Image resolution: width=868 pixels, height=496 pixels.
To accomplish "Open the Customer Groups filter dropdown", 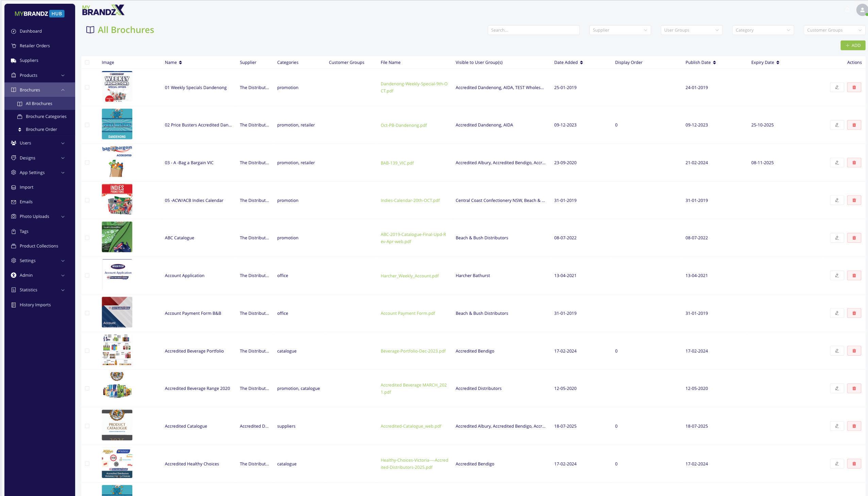I will point(834,30).
